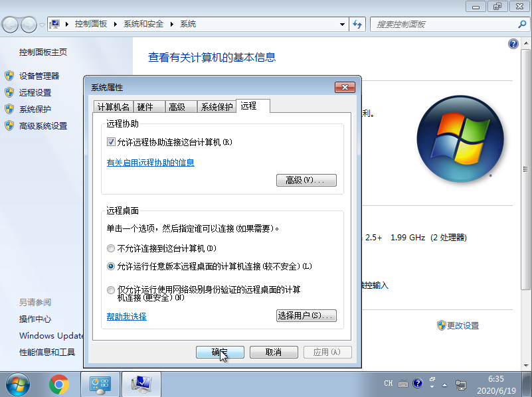This screenshot has width=532, height=397.
Task: Click the 确定 button
Action: (x=221, y=353)
